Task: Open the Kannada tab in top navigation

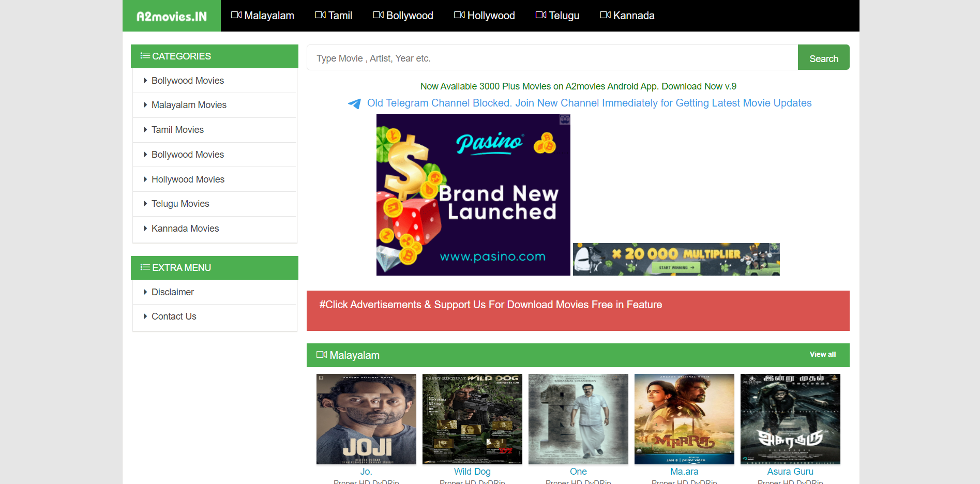Action: pyautogui.click(x=627, y=16)
